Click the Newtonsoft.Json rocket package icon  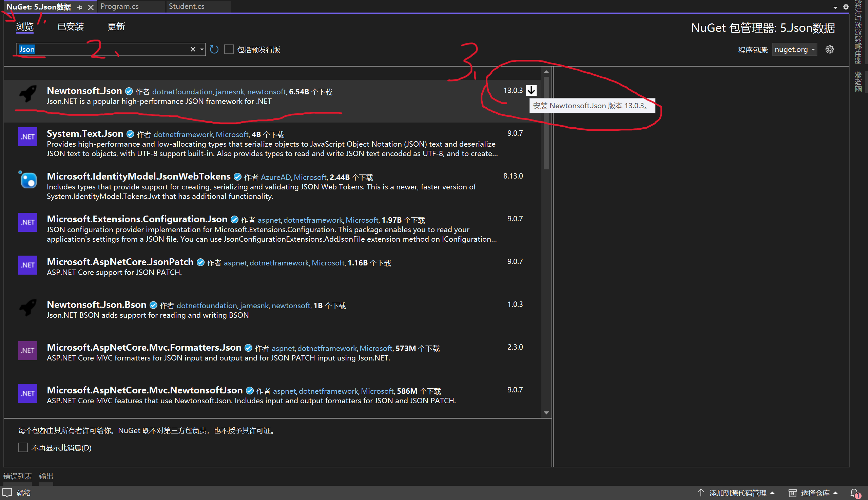pyautogui.click(x=28, y=94)
